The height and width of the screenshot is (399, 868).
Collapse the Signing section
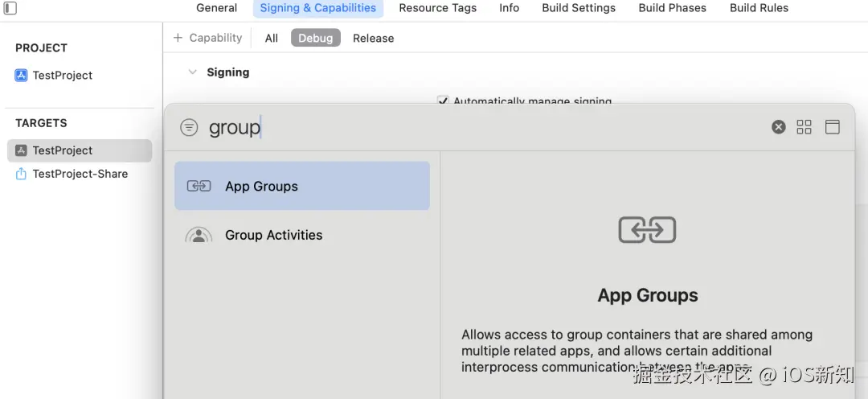click(192, 72)
